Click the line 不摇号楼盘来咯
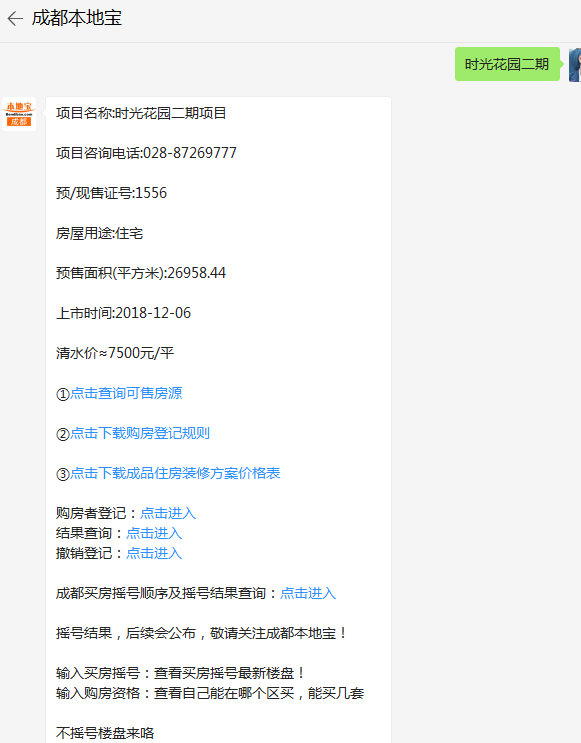The height and width of the screenshot is (743, 581). pos(105,733)
